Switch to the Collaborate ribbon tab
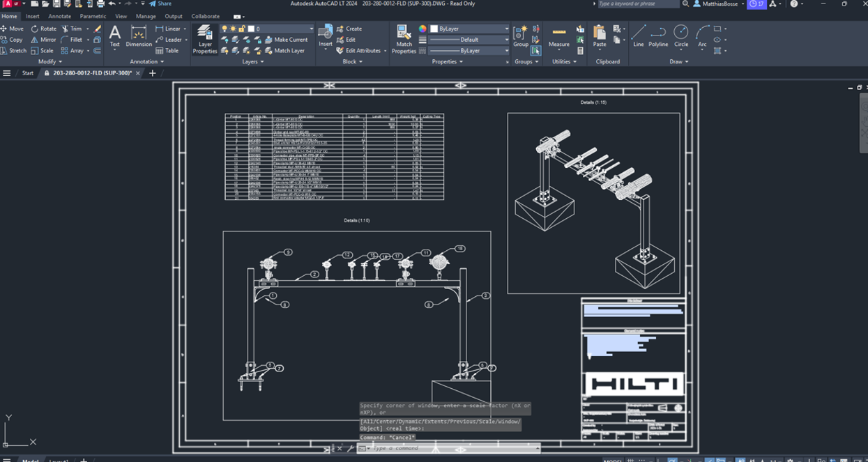This screenshot has height=462, width=868. (206, 16)
